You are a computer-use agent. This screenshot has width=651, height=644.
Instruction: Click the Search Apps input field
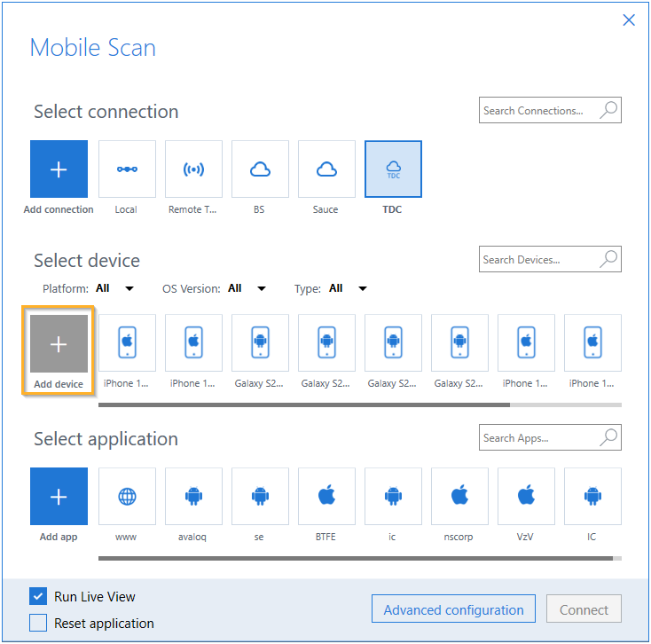(x=537, y=438)
